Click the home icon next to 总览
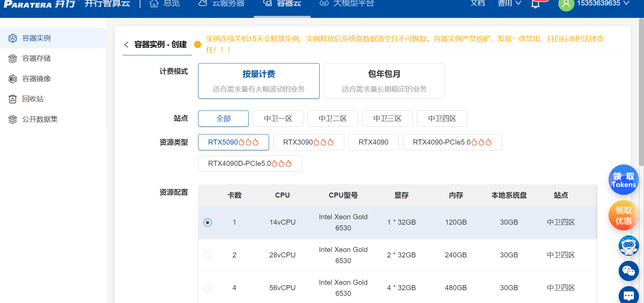This screenshot has width=644, height=303. point(154,3)
